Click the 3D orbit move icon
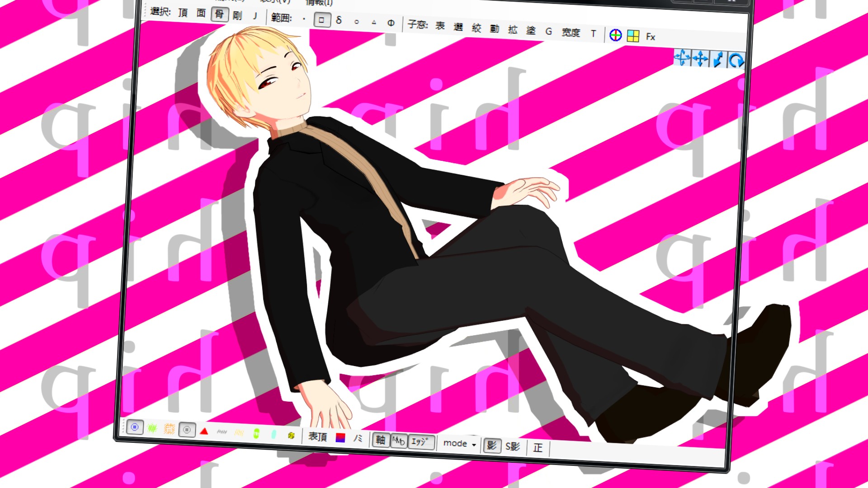 coord(682,58)
